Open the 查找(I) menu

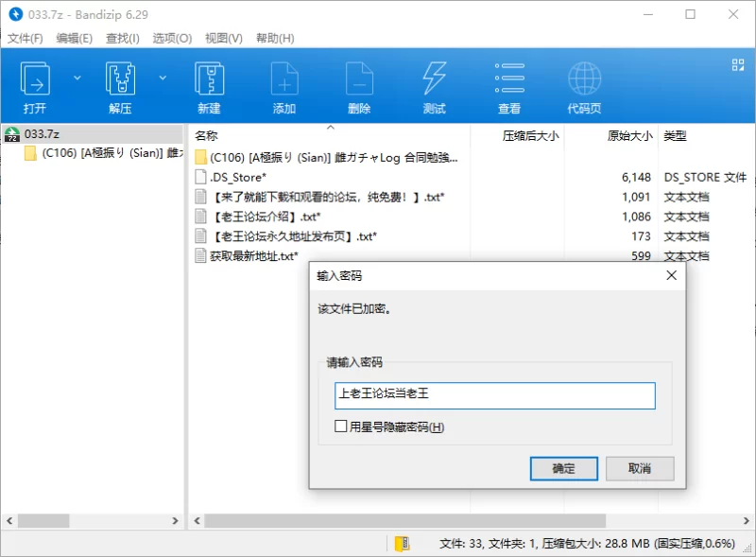click(123, 38)
